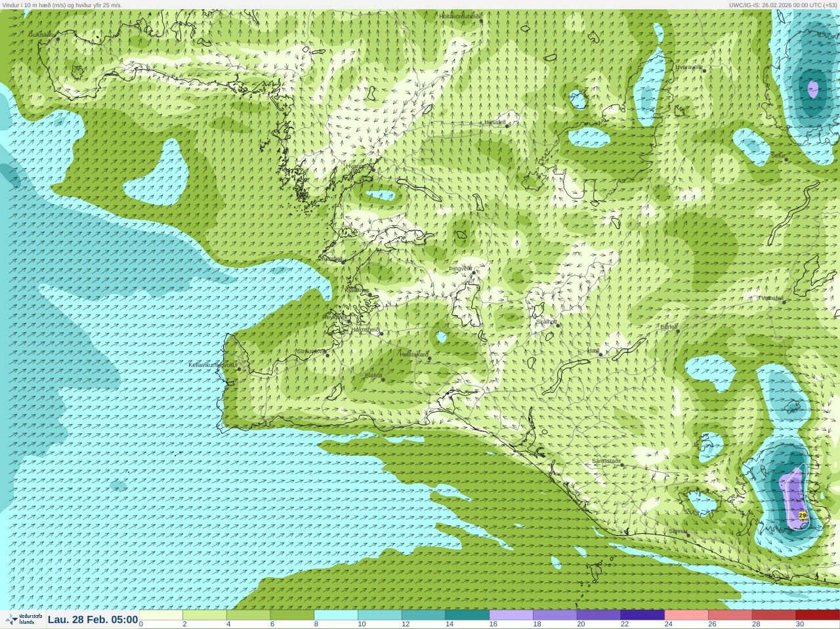Click the wind map title text at top-left
The height and width of the screenshot is (629, 840).
(62, 5)
